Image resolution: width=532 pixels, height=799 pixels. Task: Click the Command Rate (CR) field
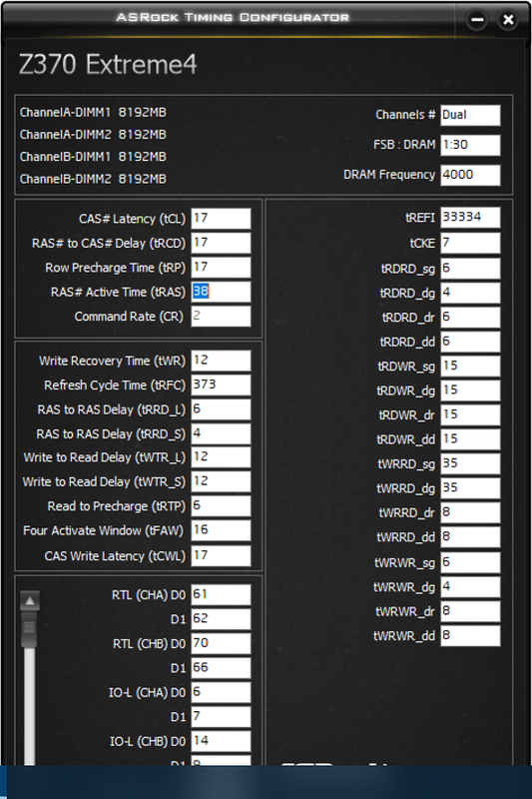pos(221,317)
